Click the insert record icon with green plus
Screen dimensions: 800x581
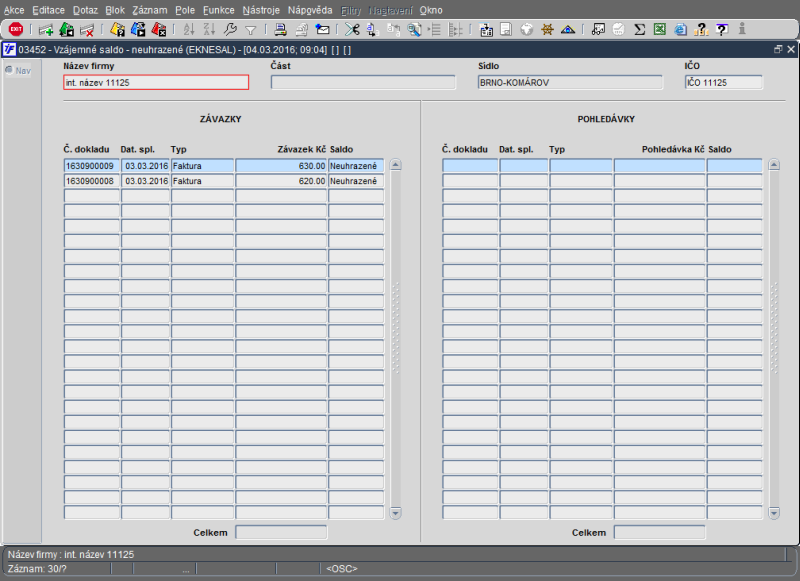[x=46, y=30]
